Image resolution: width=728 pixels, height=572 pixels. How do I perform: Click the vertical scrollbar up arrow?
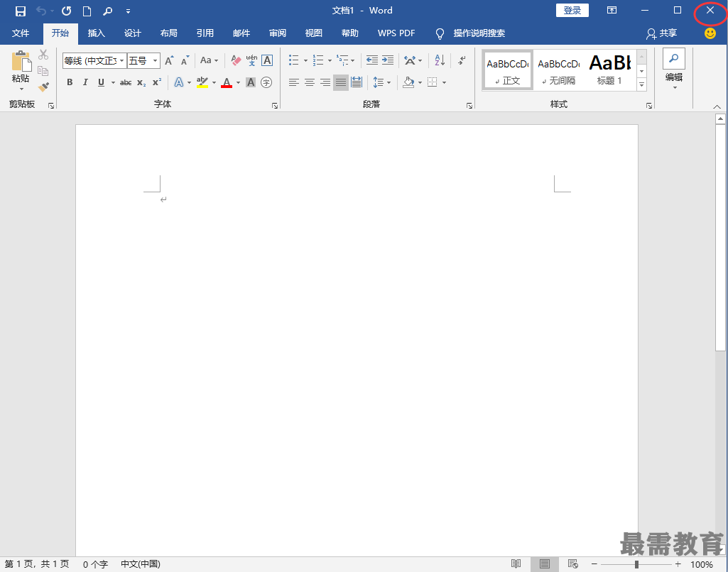(720, 119)
